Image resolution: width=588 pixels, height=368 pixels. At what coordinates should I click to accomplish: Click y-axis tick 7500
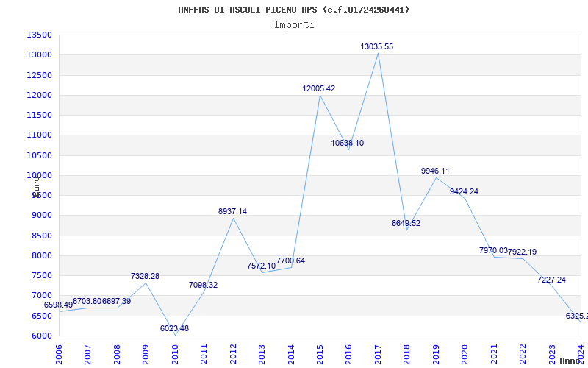coord(41,275)
